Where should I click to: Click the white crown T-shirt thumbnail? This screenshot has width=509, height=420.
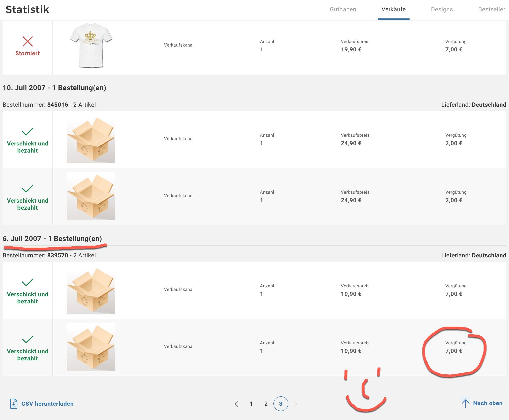91,46
